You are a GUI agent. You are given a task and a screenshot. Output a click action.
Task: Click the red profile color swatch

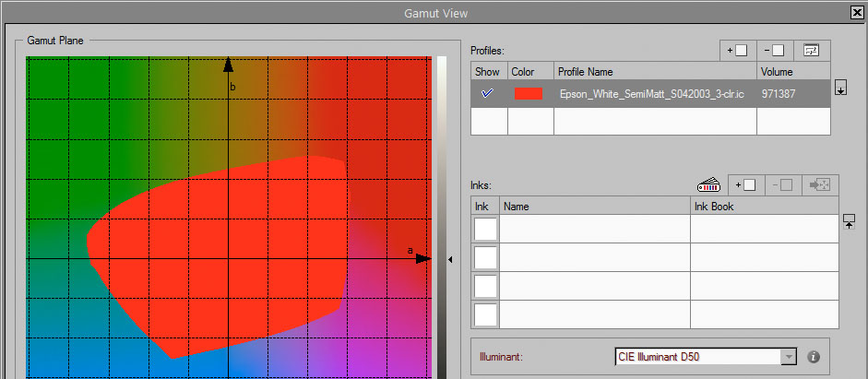[529, 93]
